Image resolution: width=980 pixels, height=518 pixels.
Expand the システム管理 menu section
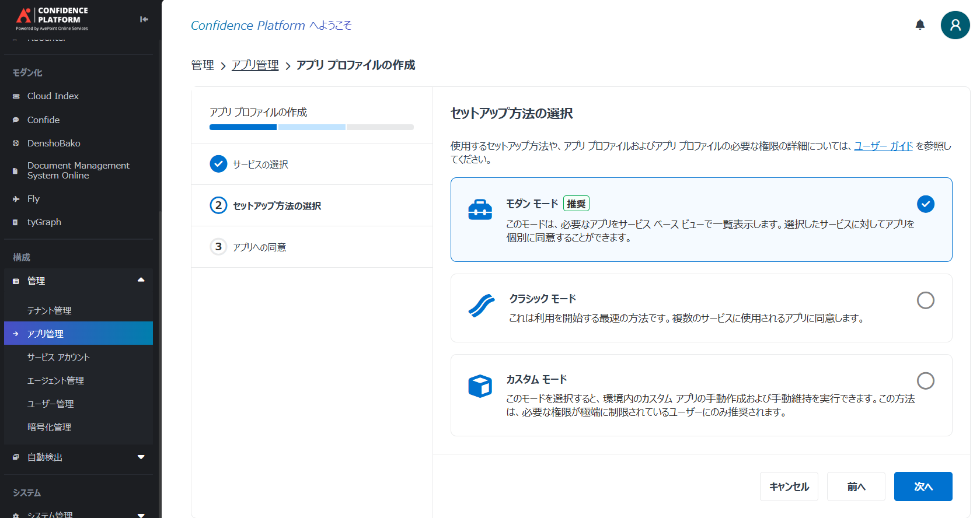point(141,515)
